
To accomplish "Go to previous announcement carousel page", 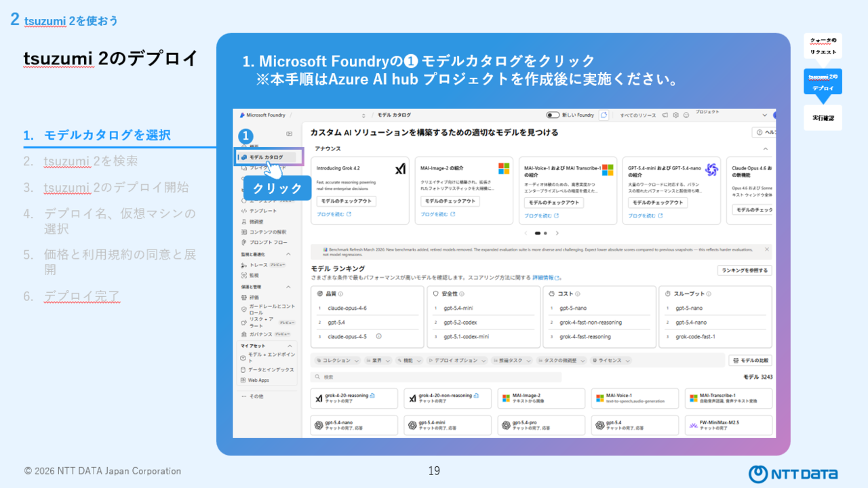I will pyautogui.click(x=526, y=233).
